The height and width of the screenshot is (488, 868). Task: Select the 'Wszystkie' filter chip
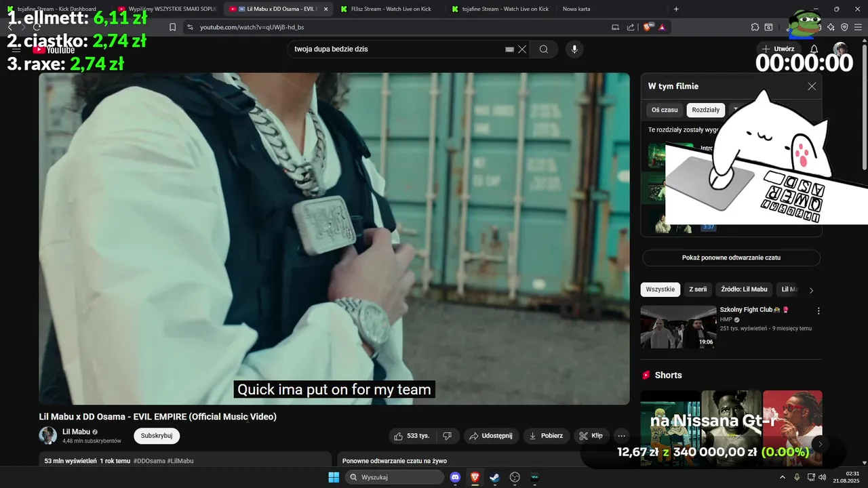point(660,289)
